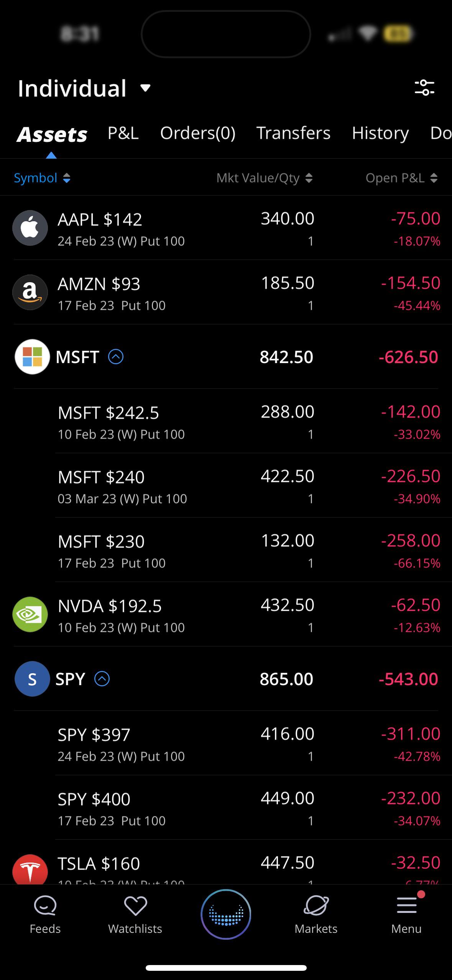The height and width of the screenshot is (980, 452).
Task: Tap the NVIDIA logo icon
Action: (x=30, y=614)
